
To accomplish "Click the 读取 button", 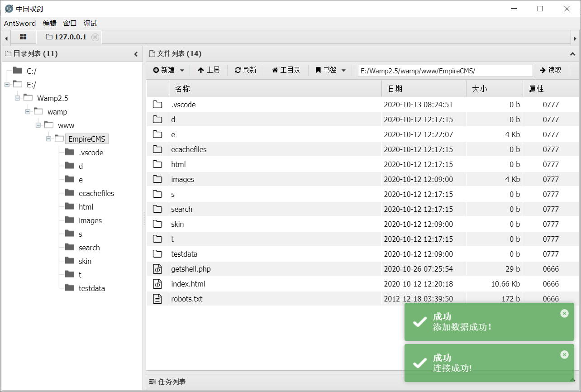I will [550, 70].
